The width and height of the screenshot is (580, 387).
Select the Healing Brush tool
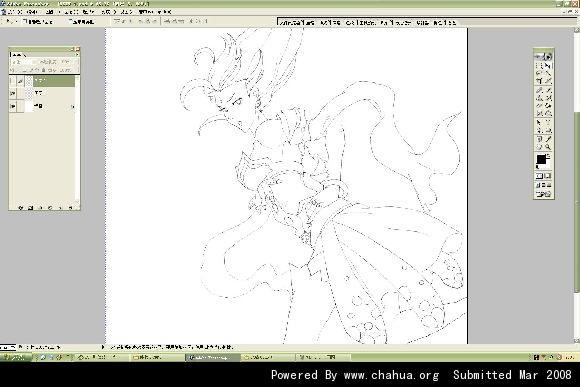tap(539, 90)
